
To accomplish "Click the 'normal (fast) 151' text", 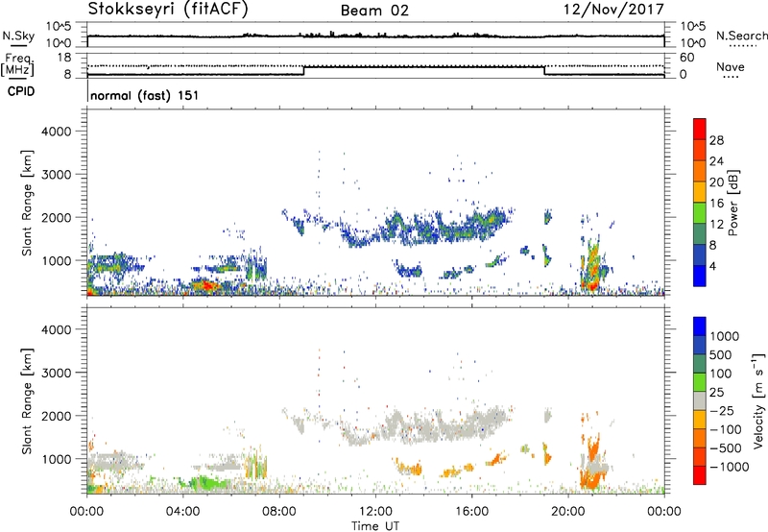I will 145,95.
